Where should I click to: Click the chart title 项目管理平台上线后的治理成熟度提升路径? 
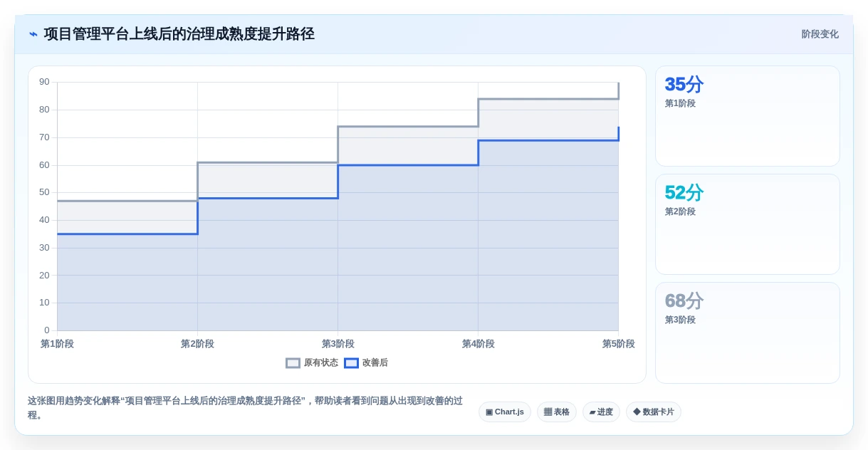179,34
